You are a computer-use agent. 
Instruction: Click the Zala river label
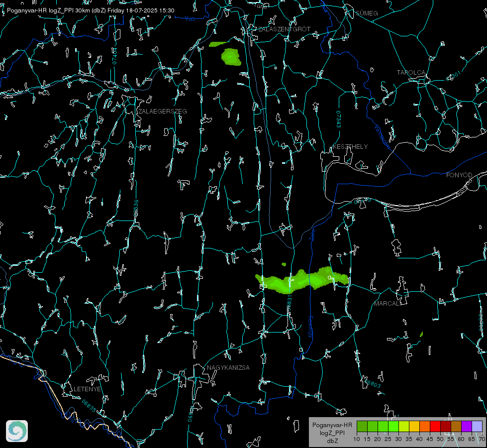[x=312, y=234]
